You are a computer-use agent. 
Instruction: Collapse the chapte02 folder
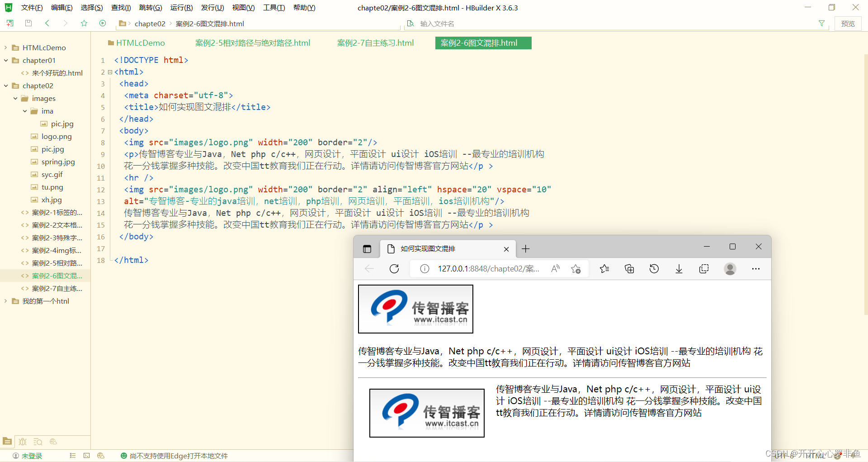5,86
